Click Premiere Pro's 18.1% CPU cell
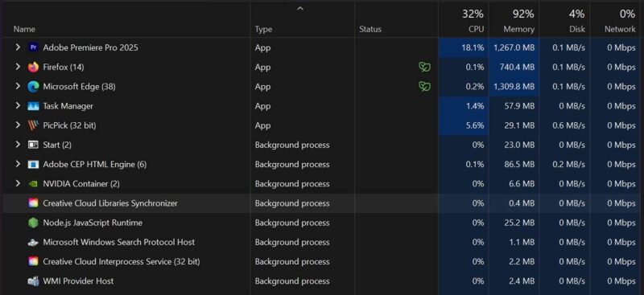Viewport: 644px width, 295px height. tap(464, 47)
